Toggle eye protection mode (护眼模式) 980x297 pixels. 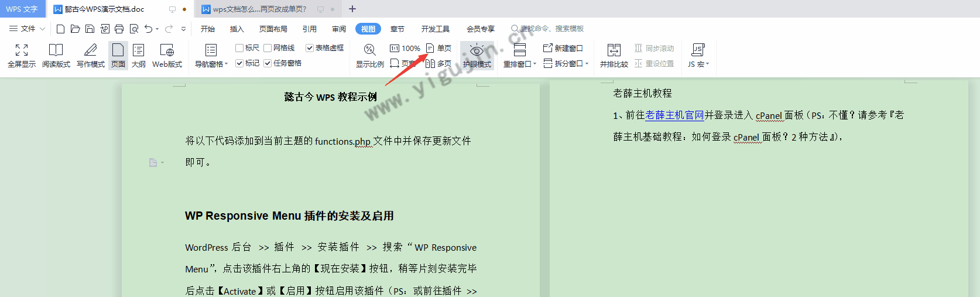477,56
